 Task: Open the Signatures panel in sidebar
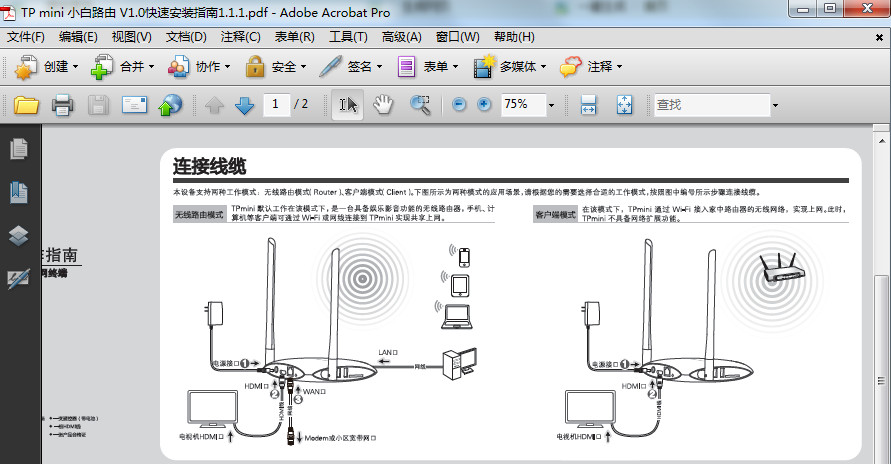pos(18,278)
